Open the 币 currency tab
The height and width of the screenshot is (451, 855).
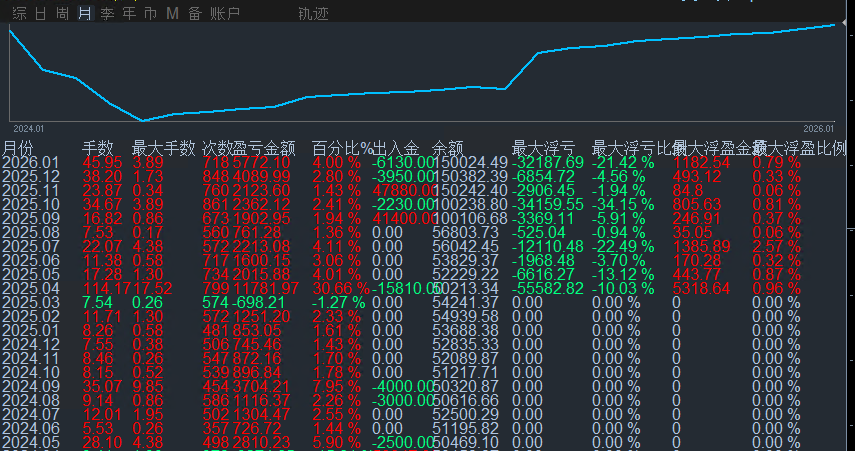click(150, 14)
